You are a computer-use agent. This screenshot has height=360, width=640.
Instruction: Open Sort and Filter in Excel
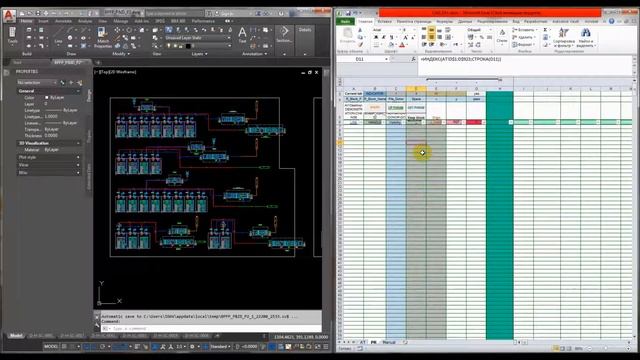click(564, 37)
